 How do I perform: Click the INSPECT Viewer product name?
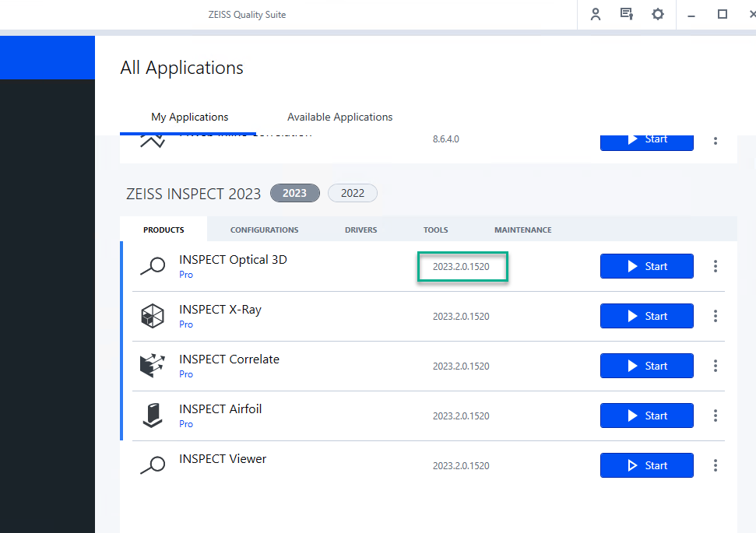tap(222, 459)
